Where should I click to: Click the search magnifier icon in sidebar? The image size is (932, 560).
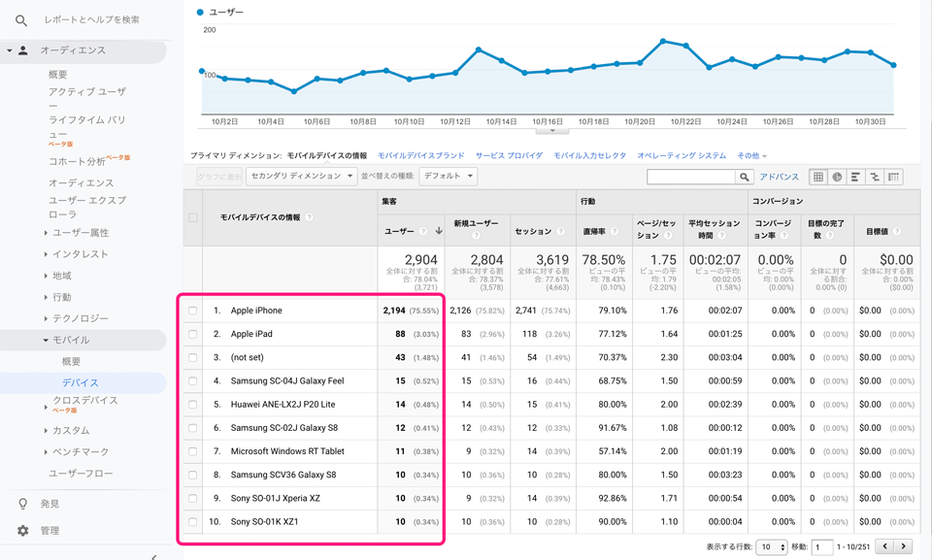click(x=21, y=20)
